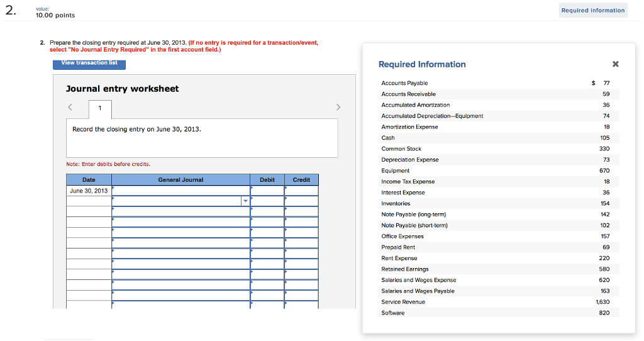Click the Accounts Payable row
This screenshot has height=341, width=644.
[x=499, y=83]
